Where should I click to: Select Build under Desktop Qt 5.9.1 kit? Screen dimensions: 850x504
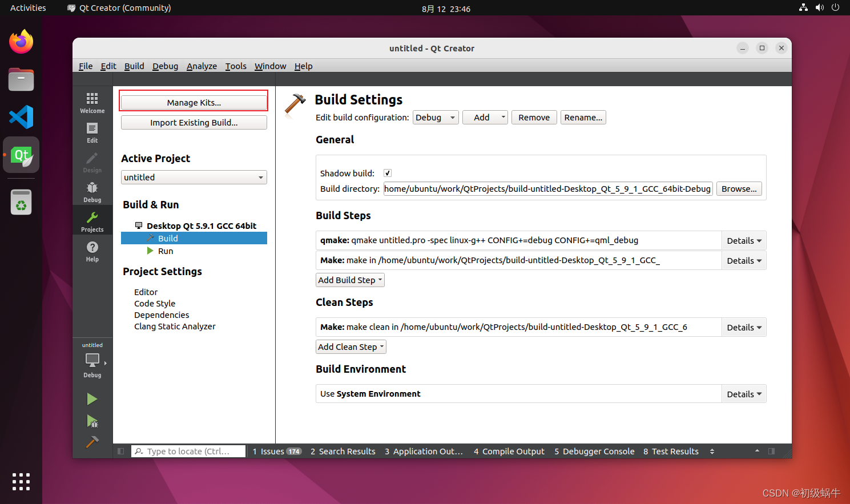tap(194, 238)
